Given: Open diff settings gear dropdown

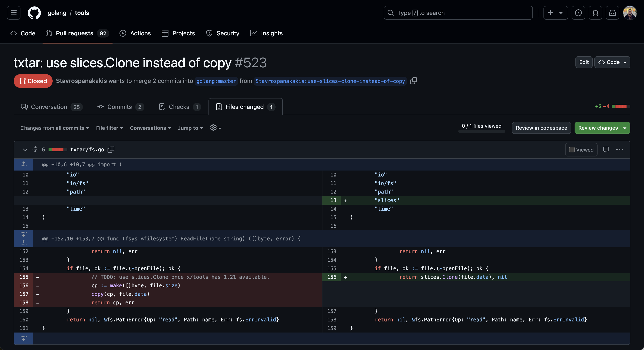Looking at the screenshot, I should (x=216, y=128).
